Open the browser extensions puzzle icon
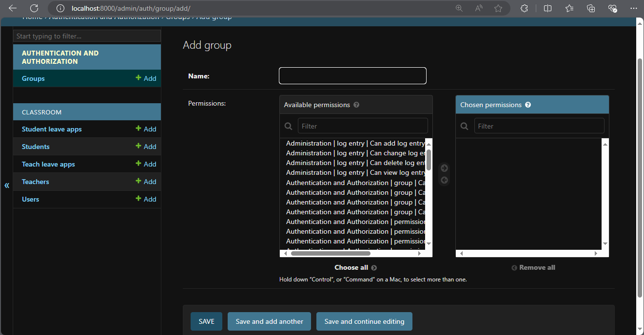The height and width of the screenshot is (335, 644). pyautogui.click(x=524, y=8)
